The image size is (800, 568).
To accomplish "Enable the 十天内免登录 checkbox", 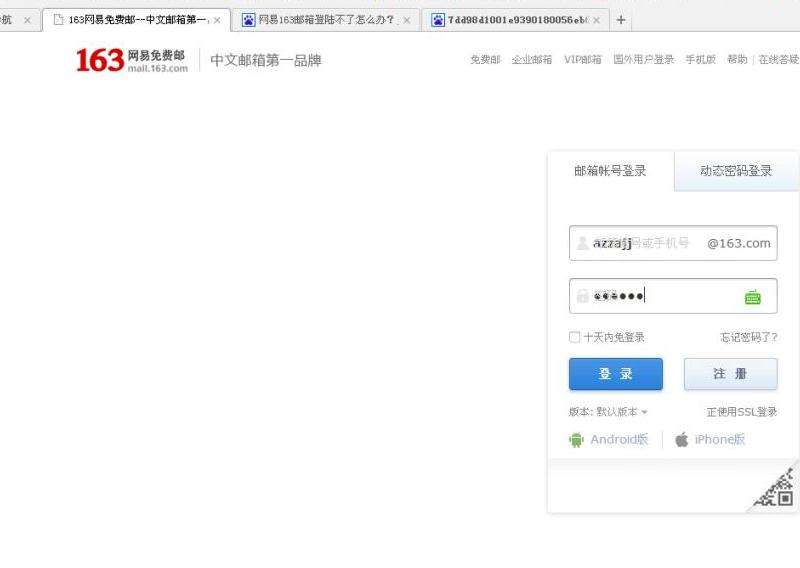I will pos(574,337).
